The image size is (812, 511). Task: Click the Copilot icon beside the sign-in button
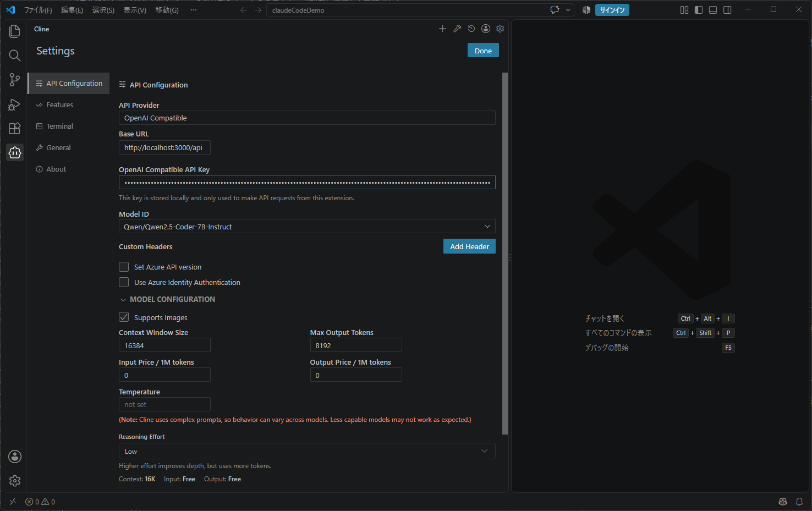(586, 10)
